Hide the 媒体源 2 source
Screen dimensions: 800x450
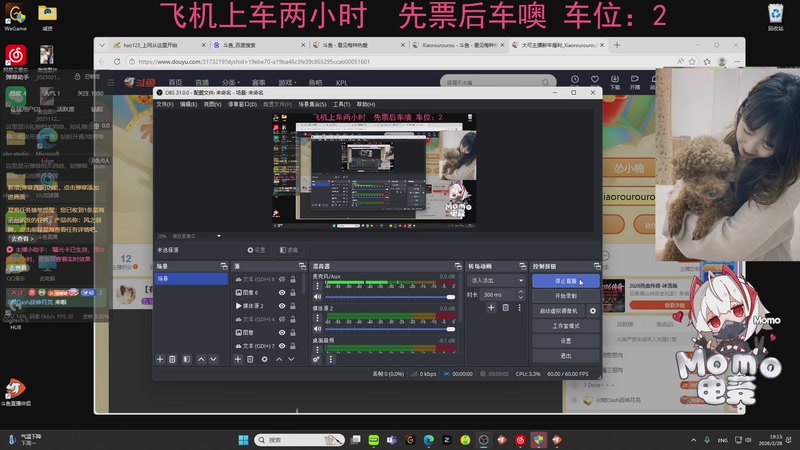(282, 306)
